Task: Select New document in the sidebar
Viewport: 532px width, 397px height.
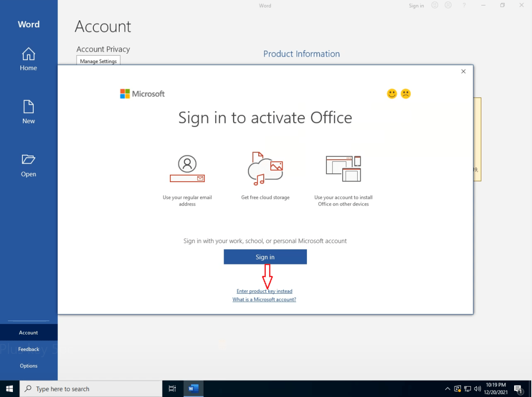Action: click(28, 112)
